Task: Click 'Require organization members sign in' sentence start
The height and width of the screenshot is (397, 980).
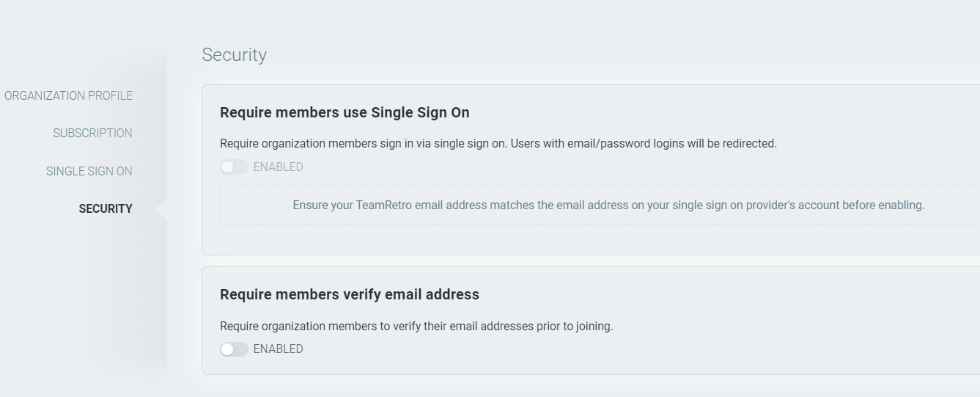Action: 312,144
